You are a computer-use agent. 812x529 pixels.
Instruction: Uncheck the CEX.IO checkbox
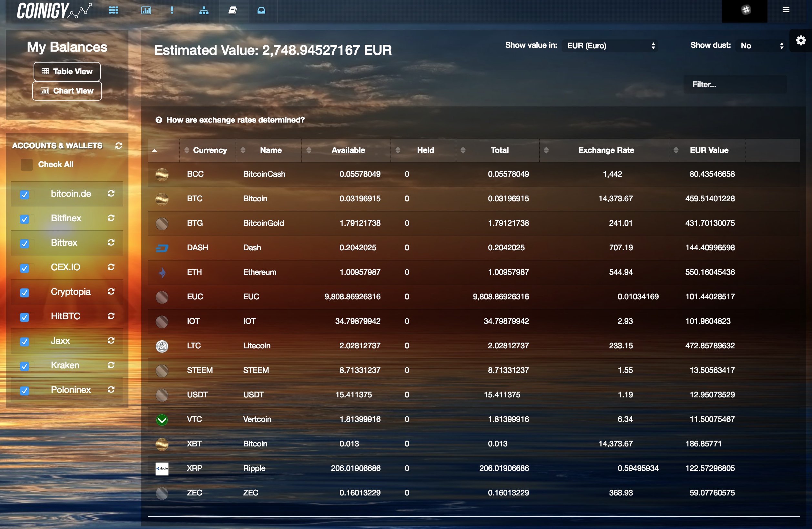coord(25,268)
